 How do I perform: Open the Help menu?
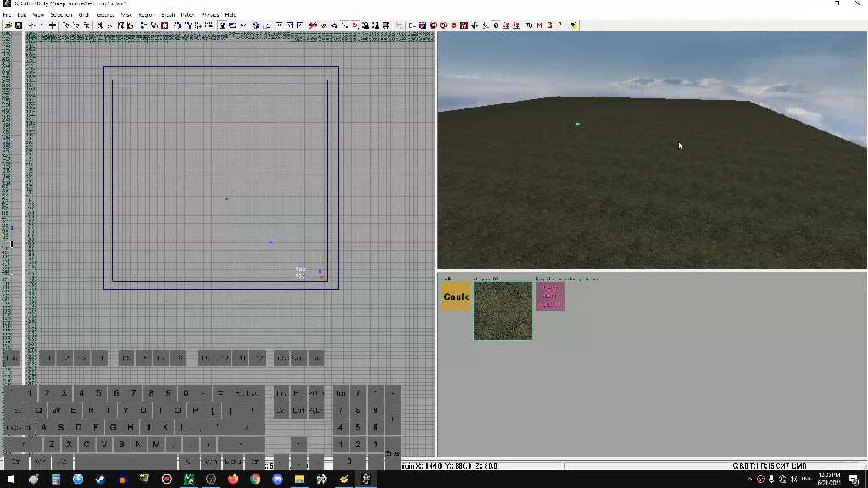231,15
